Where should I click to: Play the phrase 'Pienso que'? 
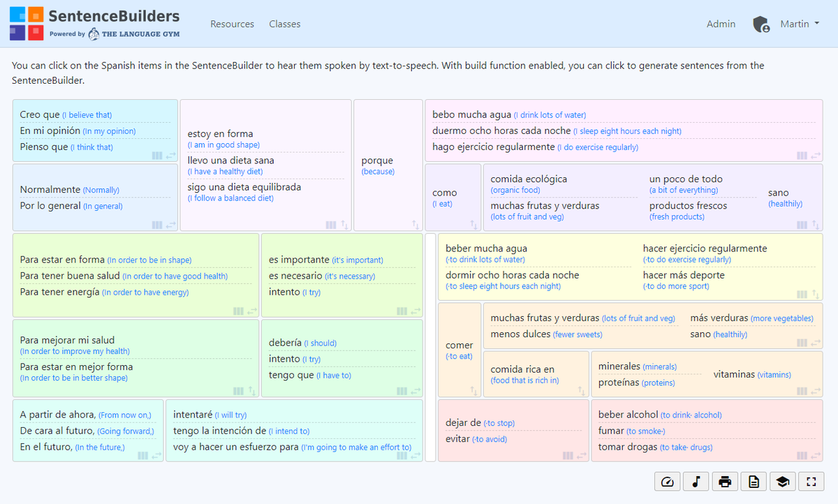(44, 147)
